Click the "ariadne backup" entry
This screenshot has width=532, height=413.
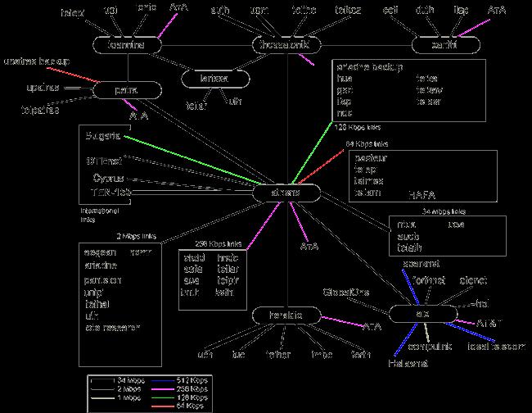369,67
